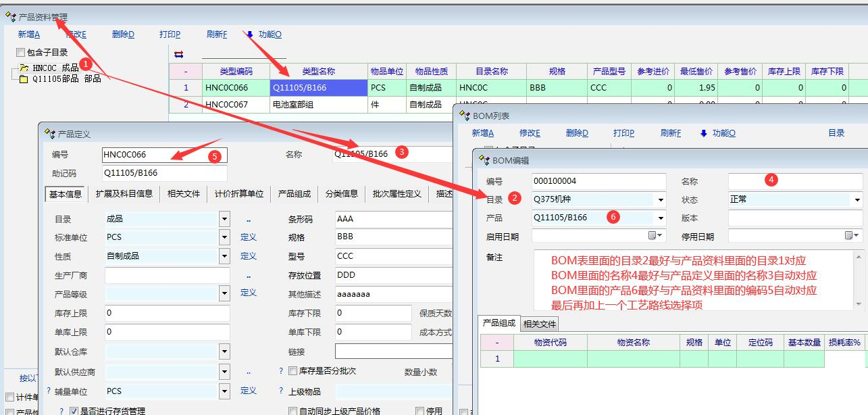
Task: Click the question mark help icon beside 辅量单位
Action: [x=49, y=391]
